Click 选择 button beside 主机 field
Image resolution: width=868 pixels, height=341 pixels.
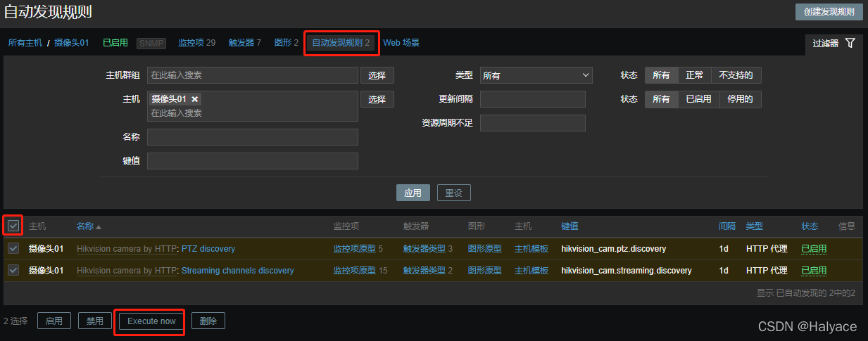tap(377, 99)
